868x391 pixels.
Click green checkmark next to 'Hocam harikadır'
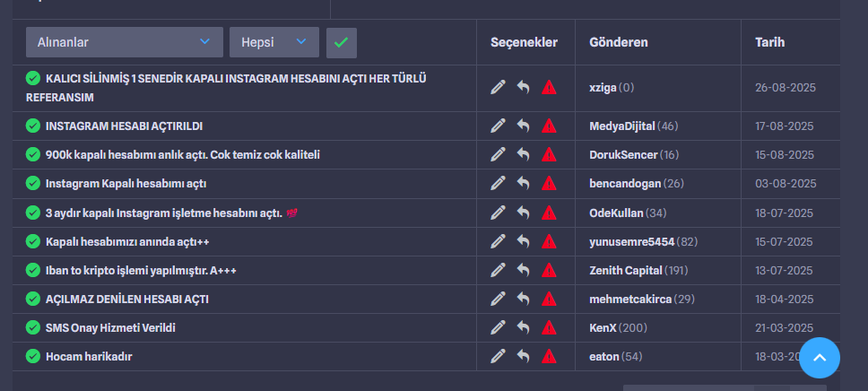click(x=33, y=356)
